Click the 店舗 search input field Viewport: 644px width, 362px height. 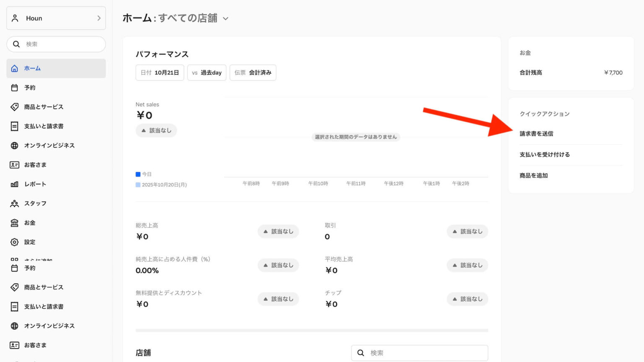[419, 352]
